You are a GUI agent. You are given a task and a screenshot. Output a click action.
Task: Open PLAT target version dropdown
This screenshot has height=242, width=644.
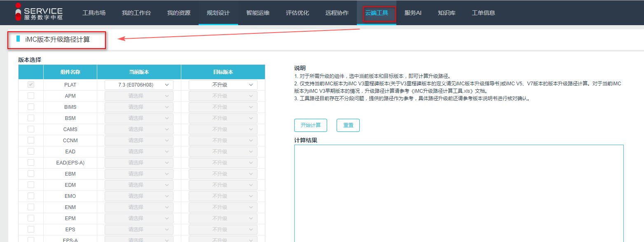click(x=223, y=85)
